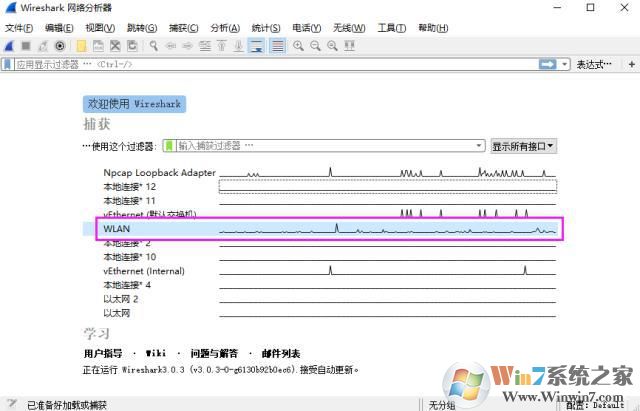Screen dimensions: 640x411
Task: Open the 工具(T) menu
Action: point(391,28)
